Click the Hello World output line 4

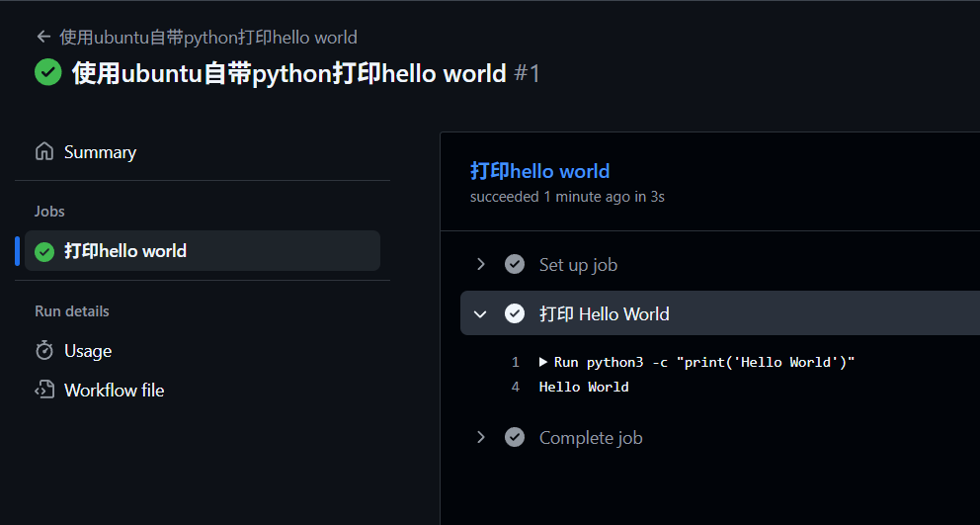[x=584, y=387]
